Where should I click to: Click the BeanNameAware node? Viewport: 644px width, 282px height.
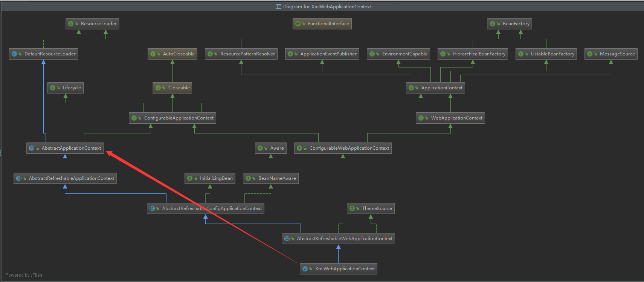pyautogui.click(x=271, y=178)
